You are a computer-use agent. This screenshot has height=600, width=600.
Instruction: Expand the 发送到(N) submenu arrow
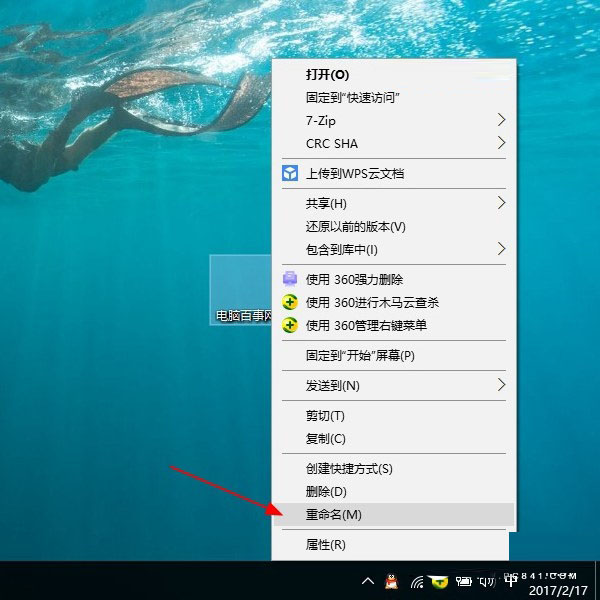(x=501, y=385)
